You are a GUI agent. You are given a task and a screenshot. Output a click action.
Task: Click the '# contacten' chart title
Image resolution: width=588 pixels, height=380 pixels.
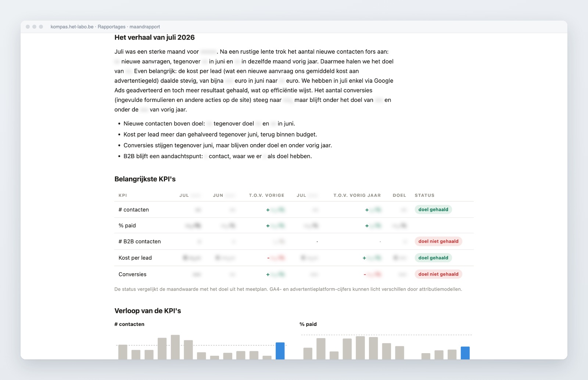[129, 324]
